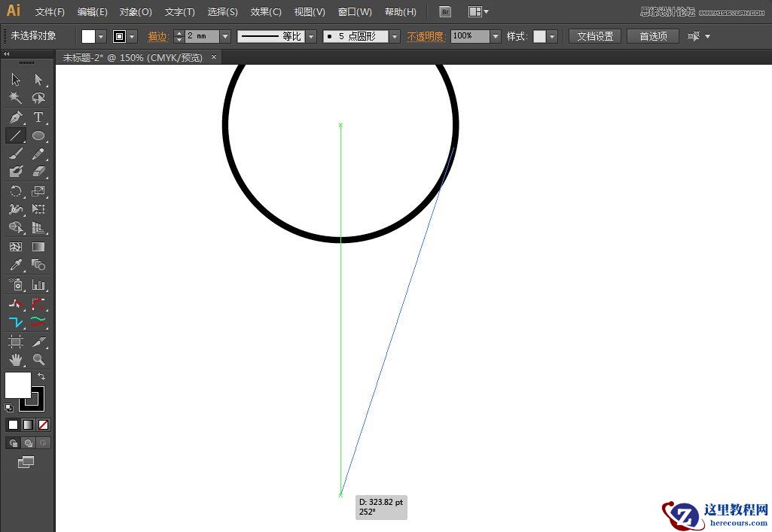Select the Selection tool arrow
Image resolution: width=772 pixels, height=532 pixels.
tap(15, 79)
